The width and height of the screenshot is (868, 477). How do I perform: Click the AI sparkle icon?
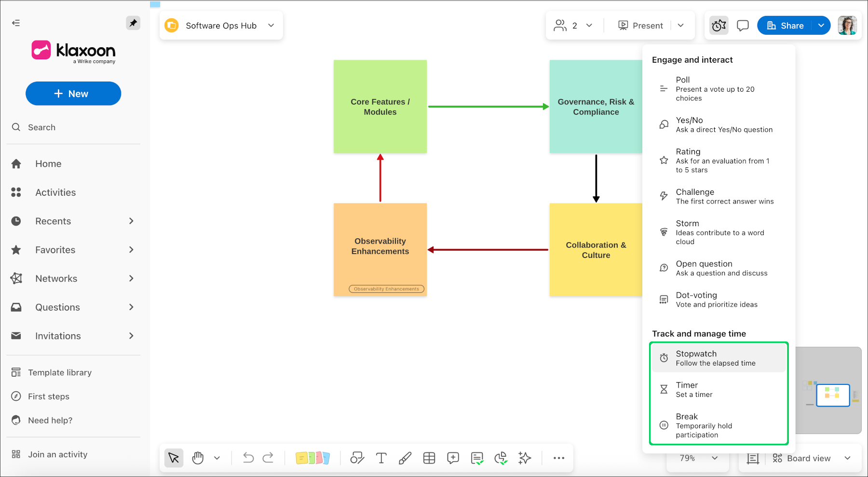(525, 458)
